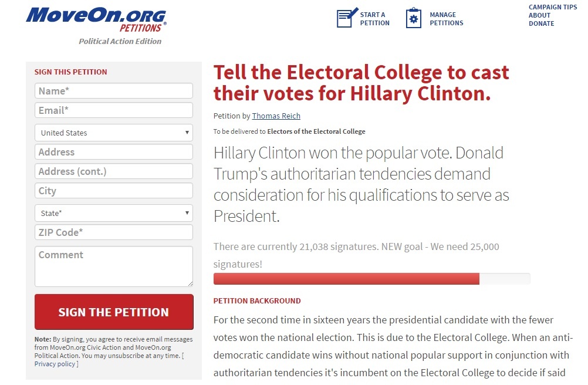Viewport: 588px width, 385px height.
Task: Click the Start a Petition text link
Action: pos(374,19)
